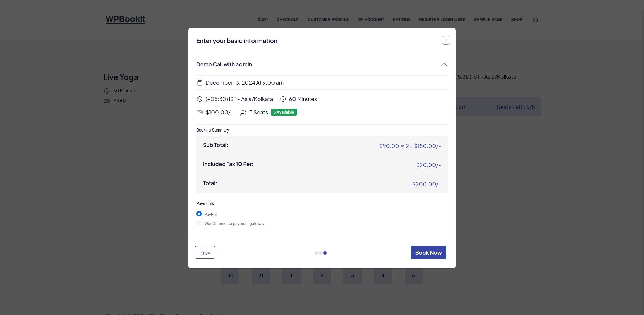Go to the Checkout page
644x315 pixels.
click(x=288, y=20)
